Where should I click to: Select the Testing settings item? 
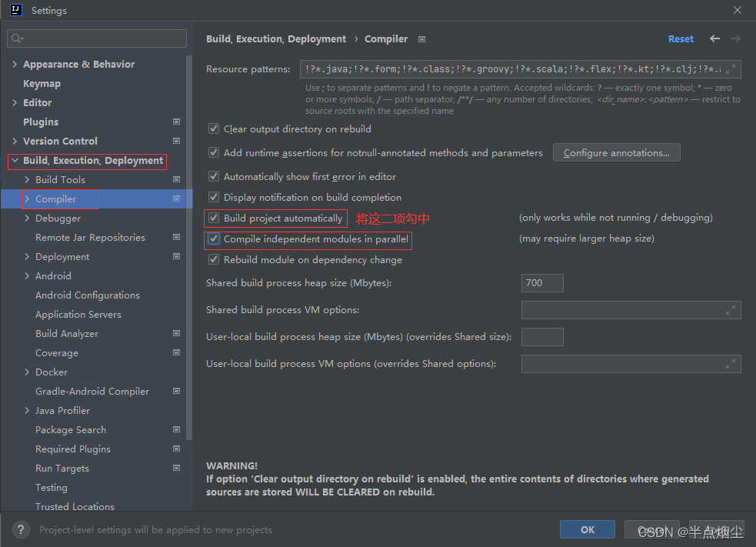tap(51, 487)
